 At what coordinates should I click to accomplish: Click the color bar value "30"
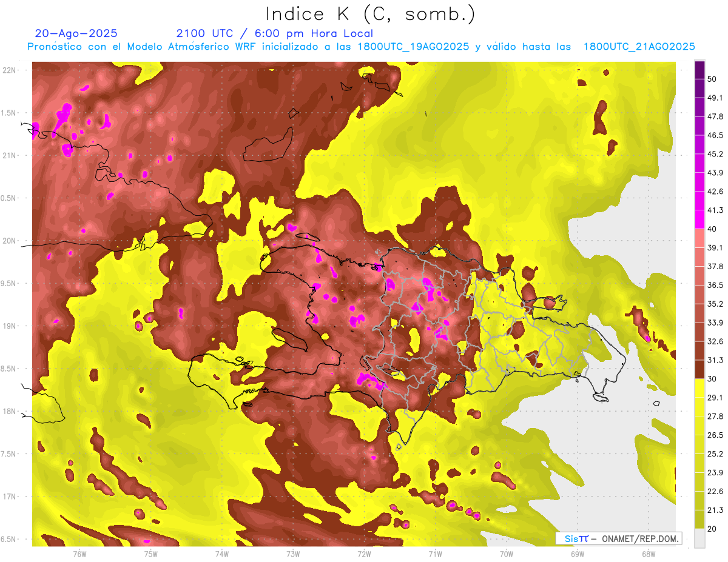pyautogui.click(x=712, y=379)
